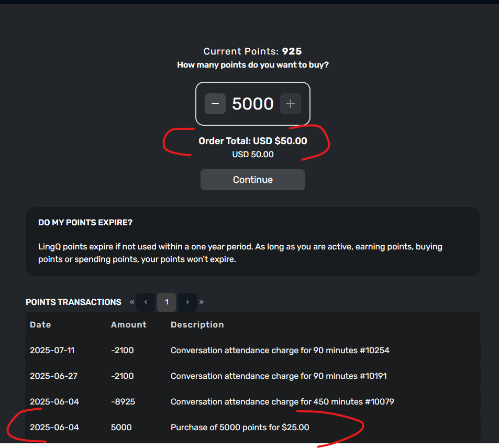499x448 pixels.
Task: Go to previous transactions page
Action: (x=146, y=302)
